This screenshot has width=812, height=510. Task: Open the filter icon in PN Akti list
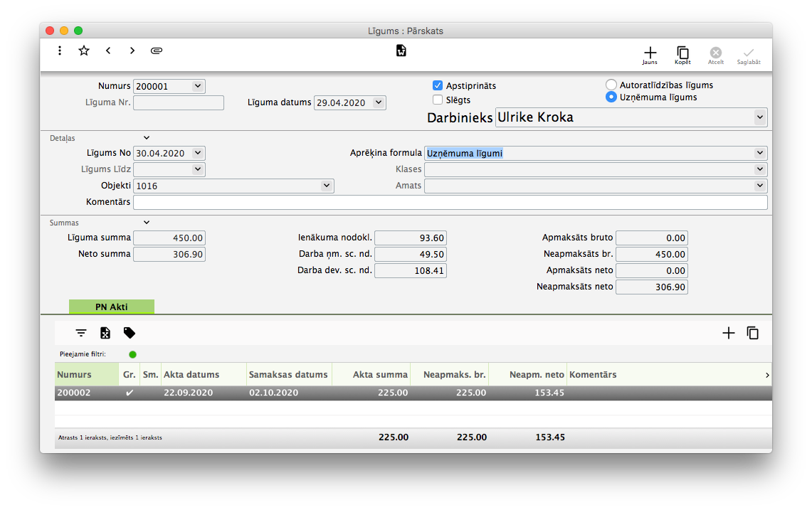point(81,333)
